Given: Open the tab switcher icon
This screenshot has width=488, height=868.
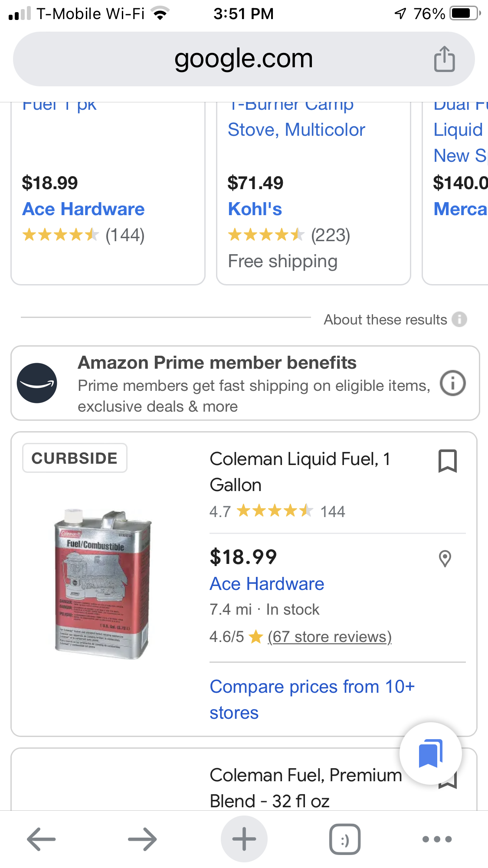Looking at the screenshot, I should [345, 839].
